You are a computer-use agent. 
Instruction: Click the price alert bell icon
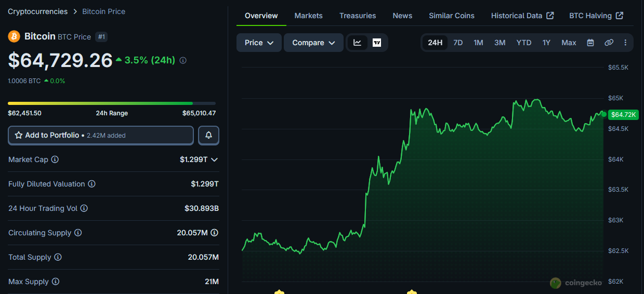208,135
